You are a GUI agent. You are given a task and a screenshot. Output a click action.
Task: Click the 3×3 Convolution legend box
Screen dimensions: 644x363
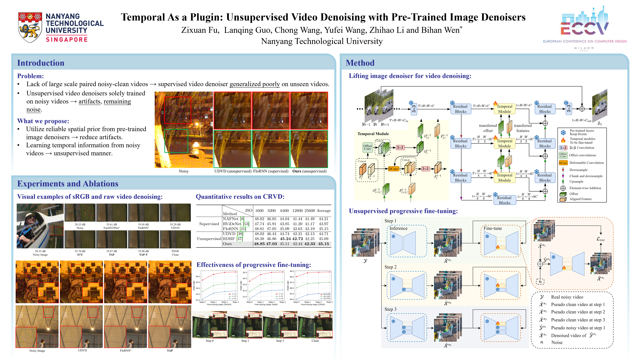tap(563, 148)
